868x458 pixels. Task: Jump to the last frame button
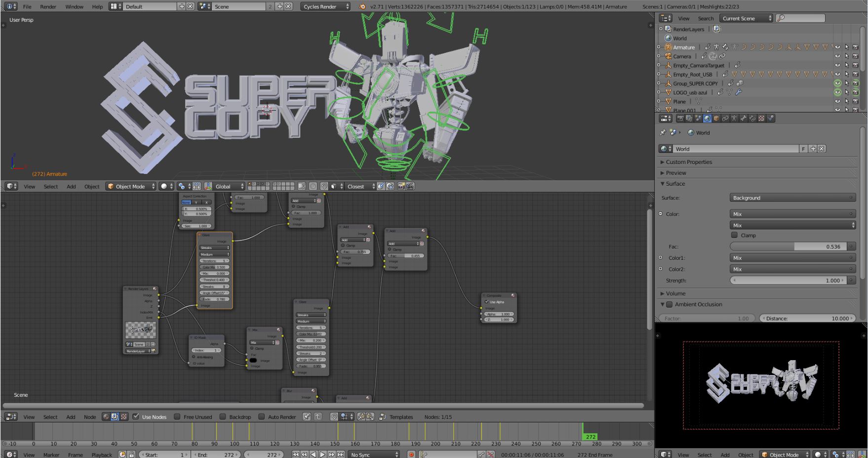341,455
